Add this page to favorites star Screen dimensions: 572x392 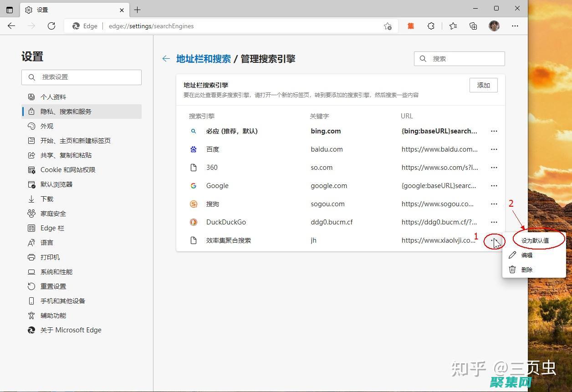click(x=388, y=26)
